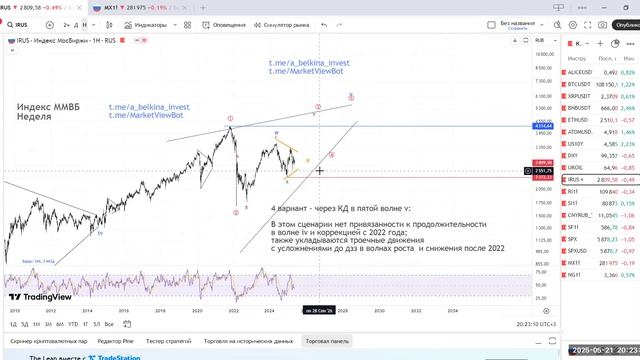Collapse the chart legend chevron
Image resolution: width=640 pixels, height=360 pixels.
(12, 50)
